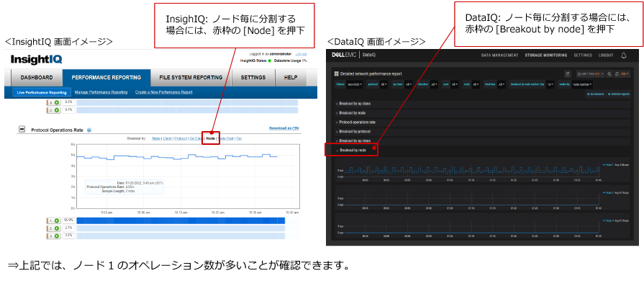Click the InsightIQ logo
This screenshot has height=281, width=644.
(x=37, y=59)
